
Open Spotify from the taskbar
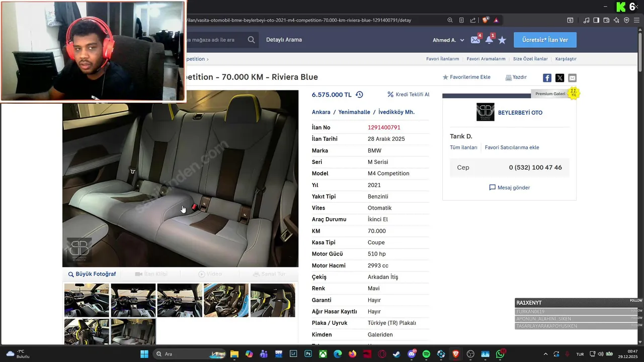point(426,354)
